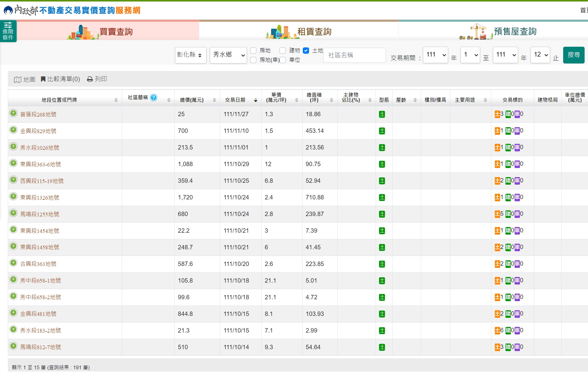Open the 地圖 map view
Image resolution: width=588 pixels, height=374 pixels.
coord(24,79)
